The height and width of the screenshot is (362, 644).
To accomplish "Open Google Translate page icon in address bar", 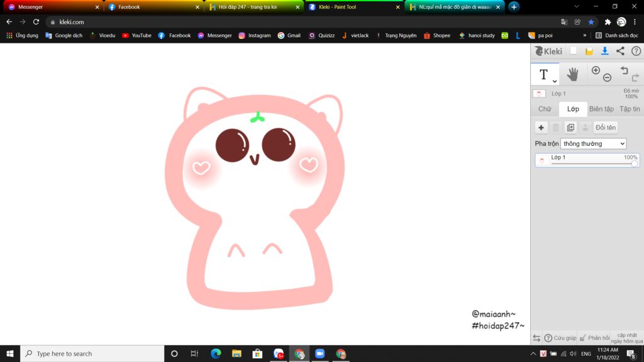I will pos(564,22).
